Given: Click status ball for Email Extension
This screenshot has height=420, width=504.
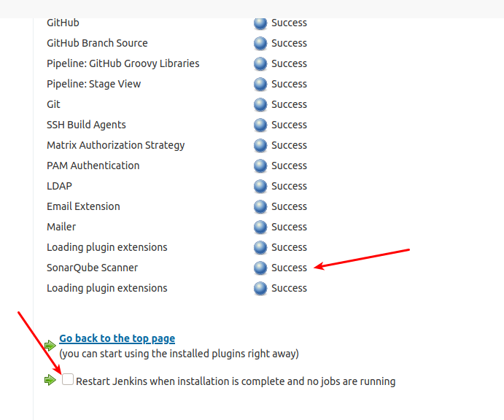Looking at the screenshot, I should tap(260, 206).
